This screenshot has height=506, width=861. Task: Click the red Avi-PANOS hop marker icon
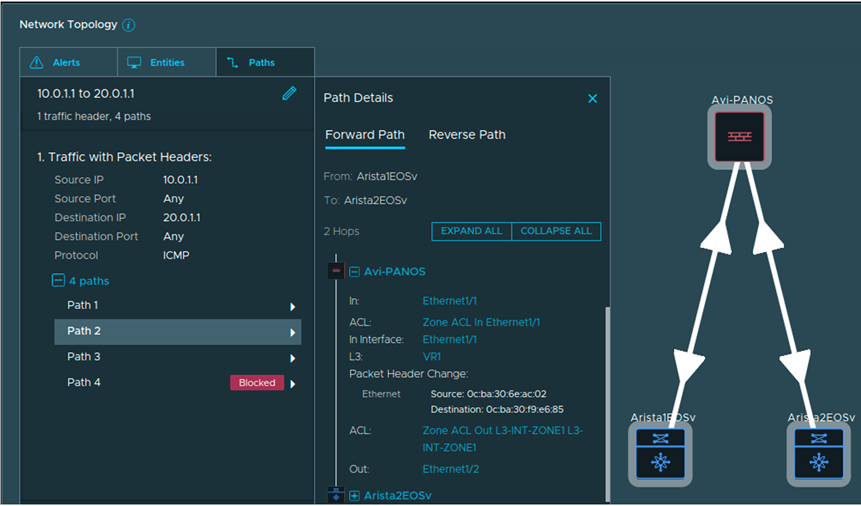point(336,271)
